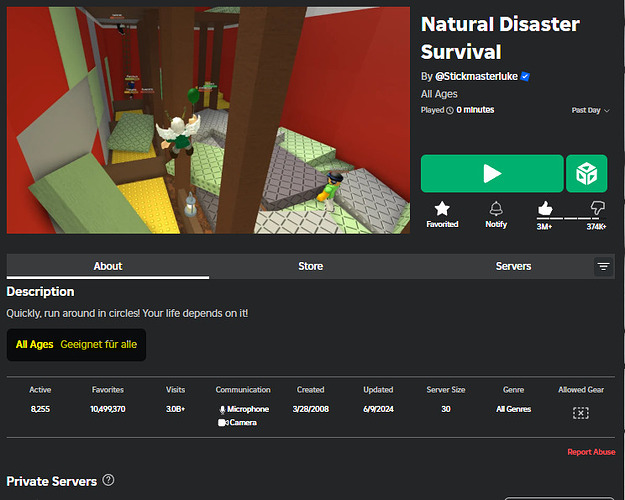
Task: Click the game screenshot thumbnail
Action: click(x=208, y=120)
